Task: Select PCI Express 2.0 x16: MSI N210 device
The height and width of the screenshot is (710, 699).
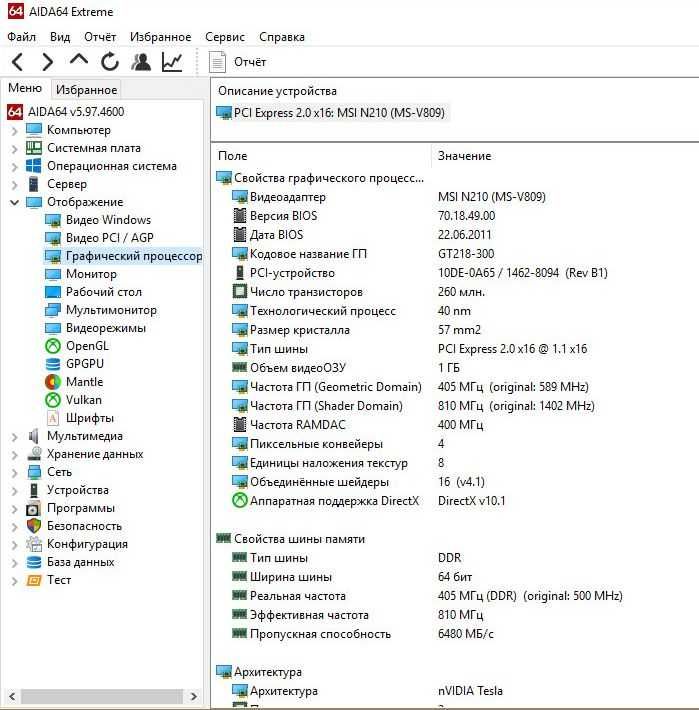Action: [331, 113]
